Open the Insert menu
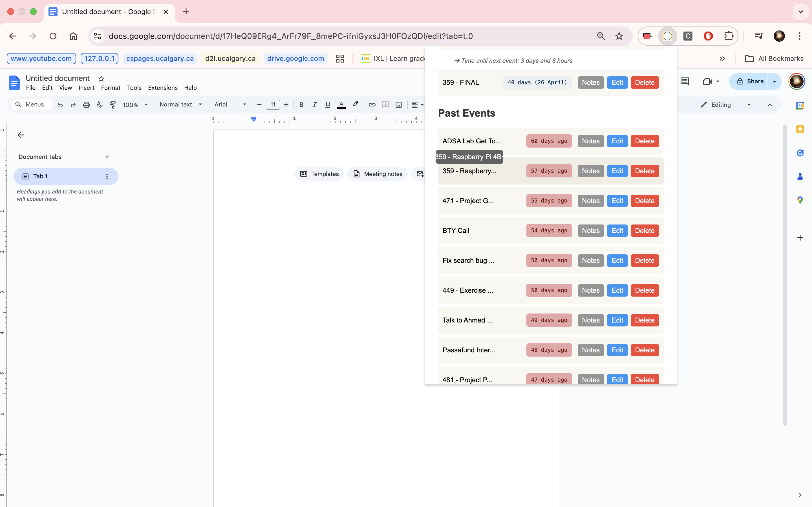Viewport: 812px width, 507px height. click(86, 88)
